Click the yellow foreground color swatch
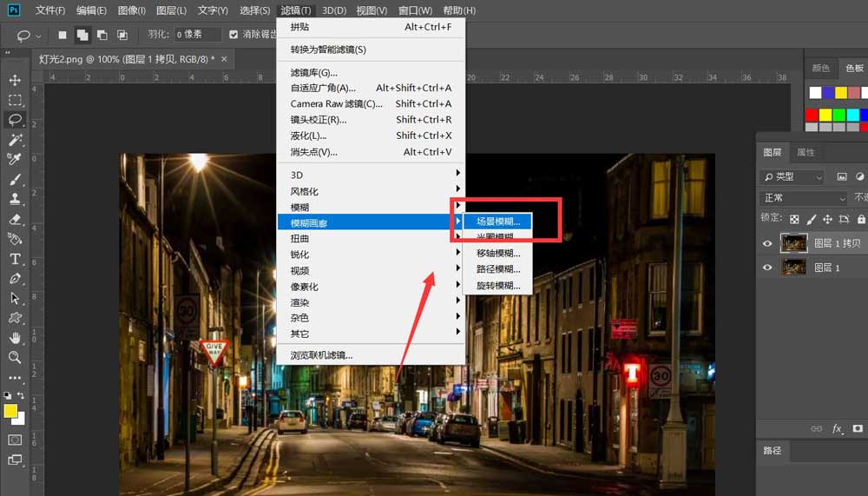 (x=10, y=411)
